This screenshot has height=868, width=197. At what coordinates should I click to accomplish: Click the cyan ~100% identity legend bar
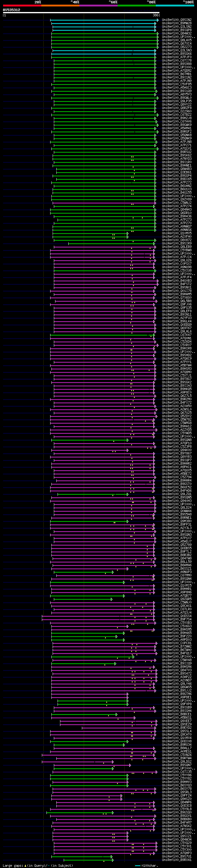[175, 6]
